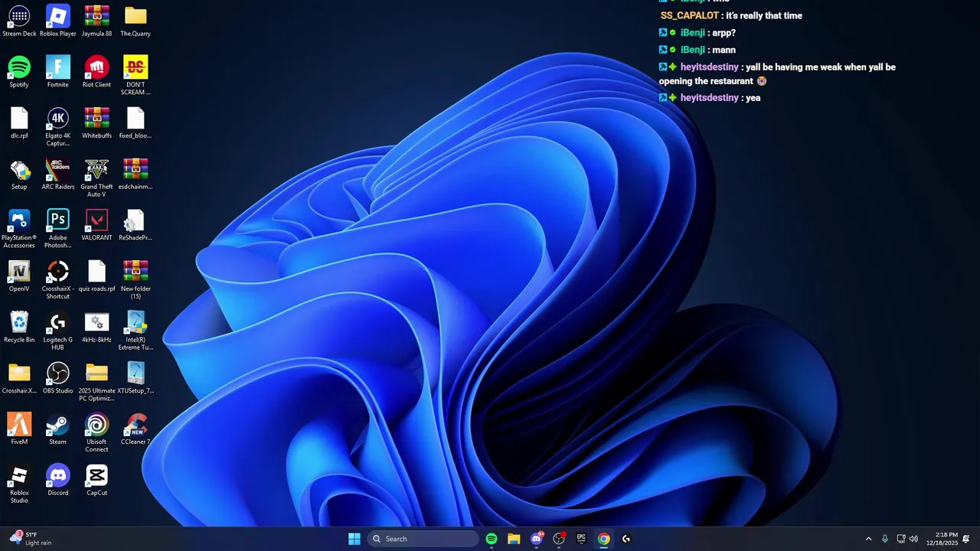980x551 pixels.
Task: Select the Roblox Studio shortcut
Action: coord(19,484)
